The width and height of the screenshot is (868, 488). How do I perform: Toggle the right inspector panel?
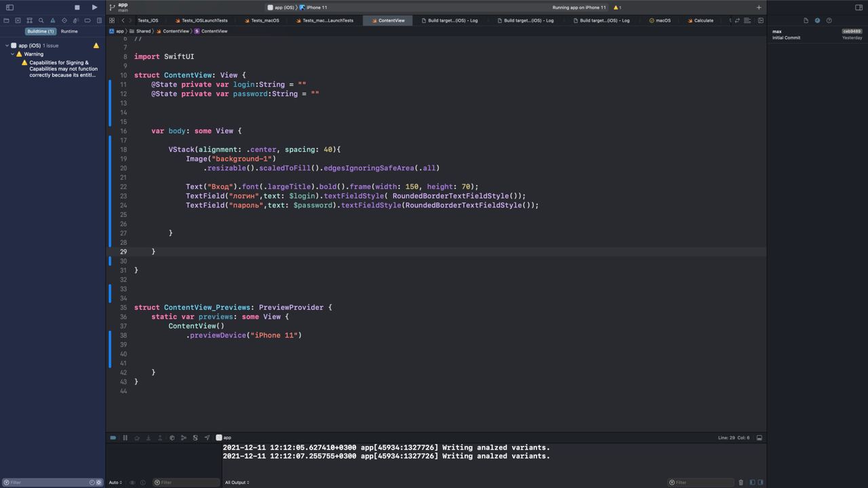point(859,7)
